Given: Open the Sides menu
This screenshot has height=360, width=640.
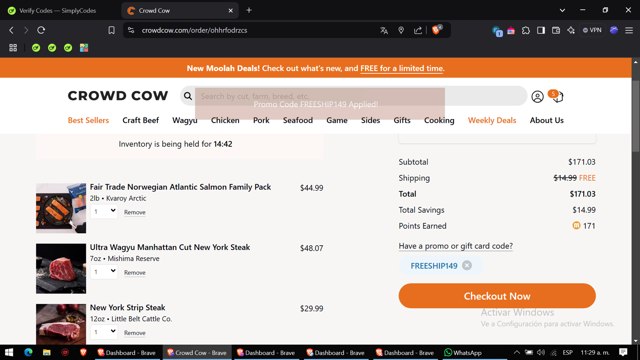Looking at the screenshot, I should (370, 120).
